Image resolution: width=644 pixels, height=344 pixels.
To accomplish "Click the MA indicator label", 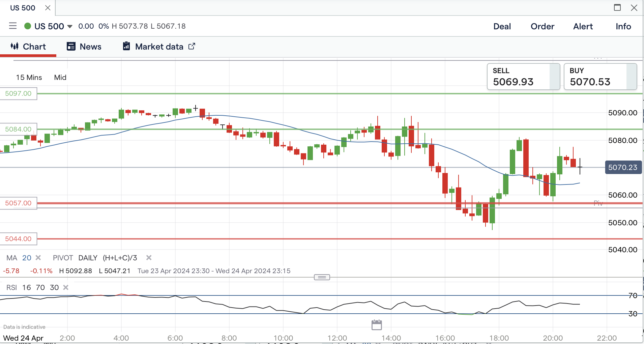I will tap(12, 258).
